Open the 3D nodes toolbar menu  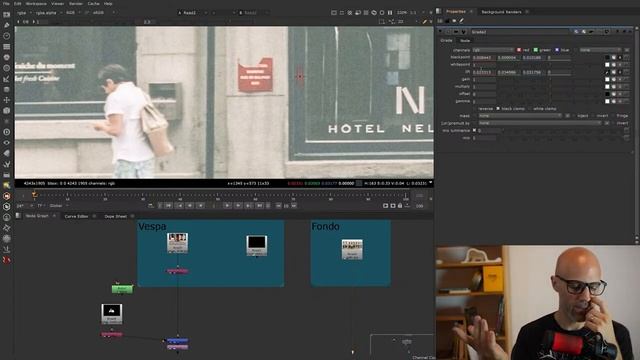pos(7,110)
